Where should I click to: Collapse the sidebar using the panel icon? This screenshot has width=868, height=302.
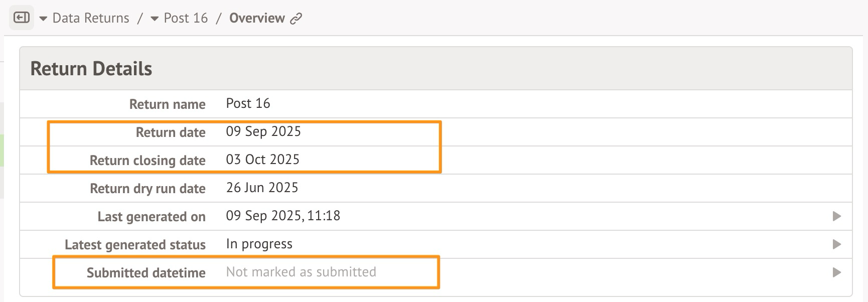point(22,18)
